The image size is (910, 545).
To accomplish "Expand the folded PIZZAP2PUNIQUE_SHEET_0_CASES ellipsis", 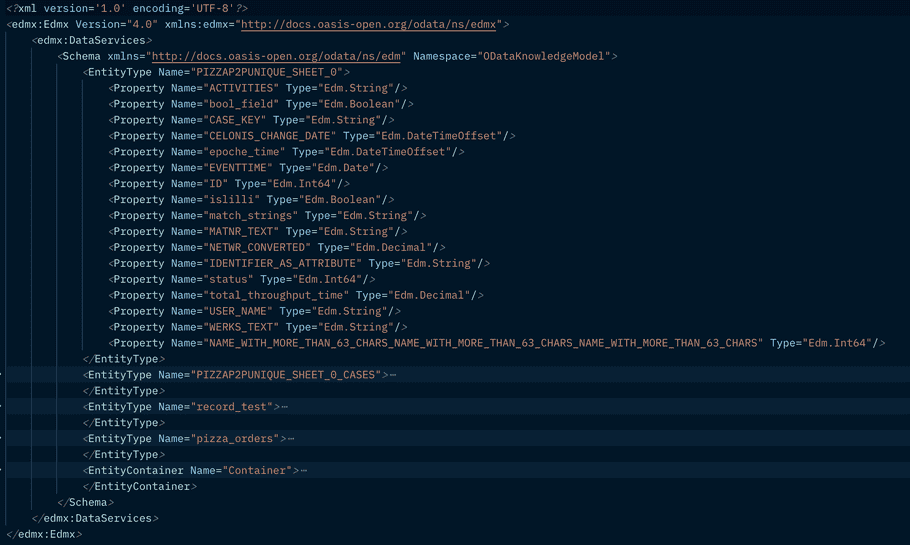I will pos(393,375).
